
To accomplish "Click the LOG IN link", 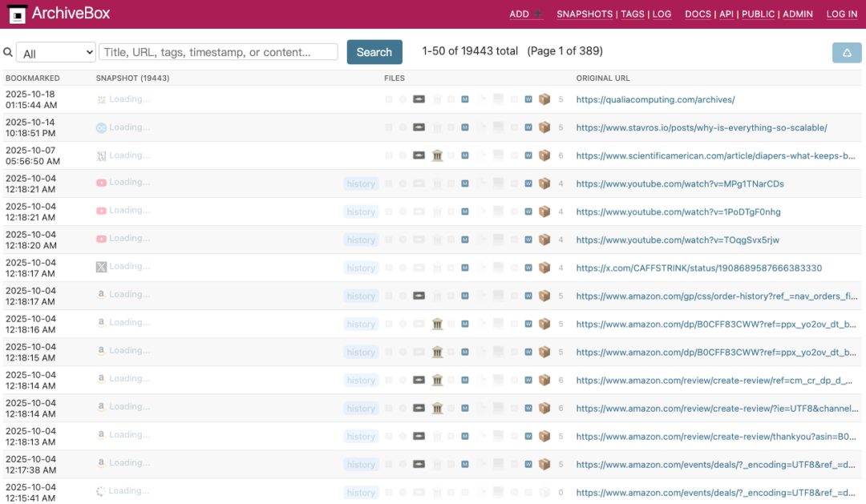I will point(842,14).
